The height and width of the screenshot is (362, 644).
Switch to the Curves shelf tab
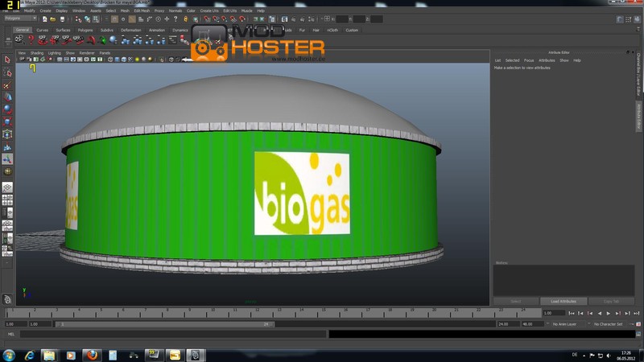[43, 31]
